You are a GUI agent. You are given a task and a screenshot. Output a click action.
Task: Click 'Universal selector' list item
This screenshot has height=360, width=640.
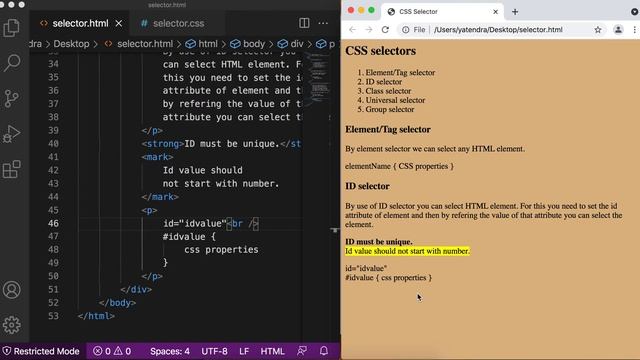pyautogui.click(x=395, y=100)
